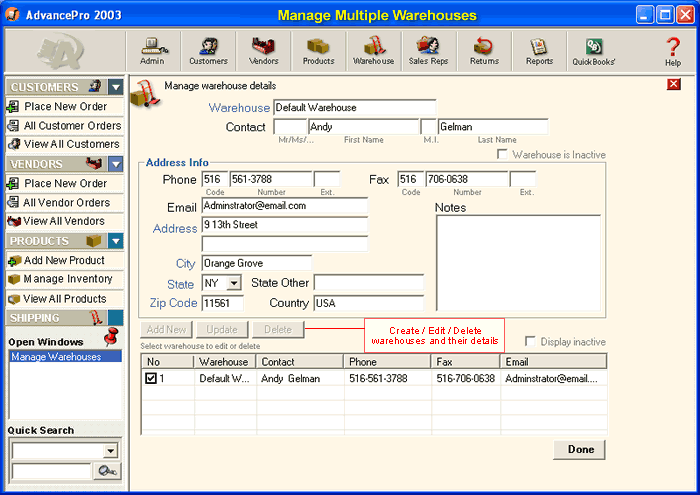Open the Quick Search category dropdown
Viewport: 700px width, 495px height.
coord(110,451)
